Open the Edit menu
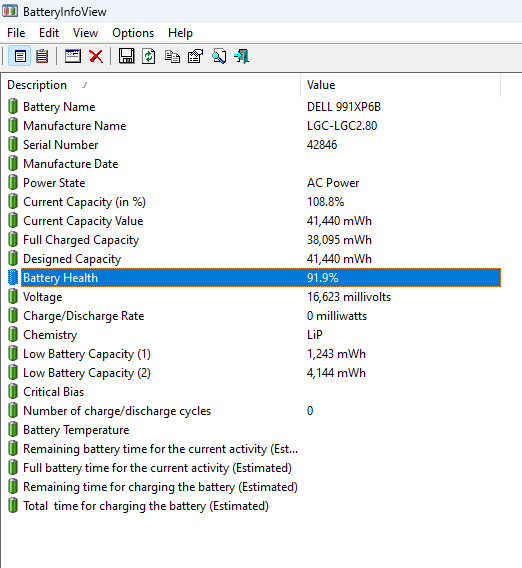 click(49, 33)
